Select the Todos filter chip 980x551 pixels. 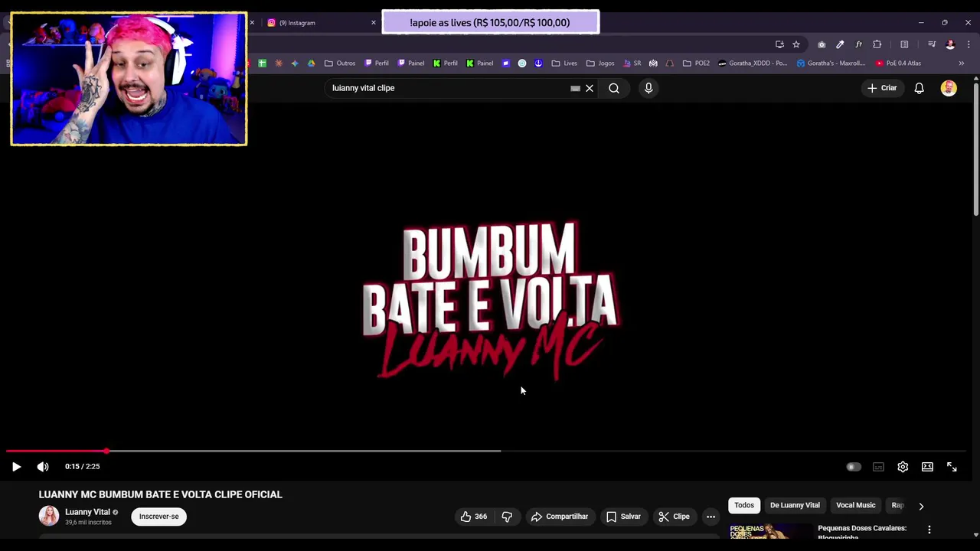click(744, 505)
